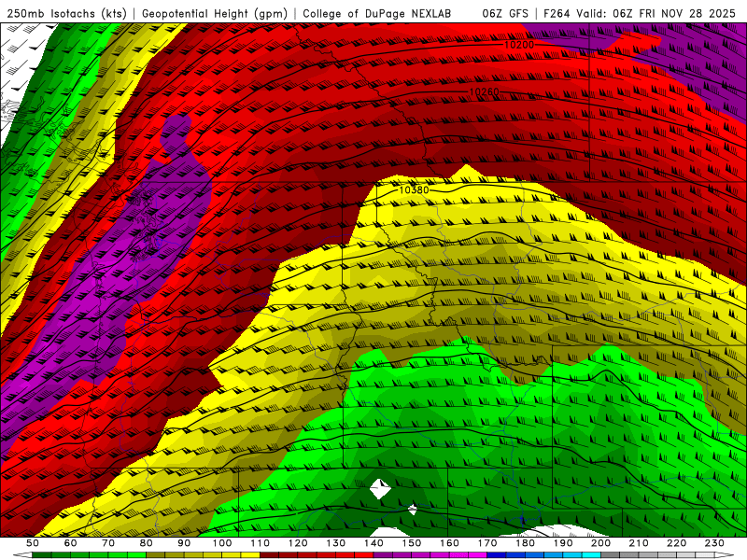Click the 110 value on the color scale

coord(260,543)
